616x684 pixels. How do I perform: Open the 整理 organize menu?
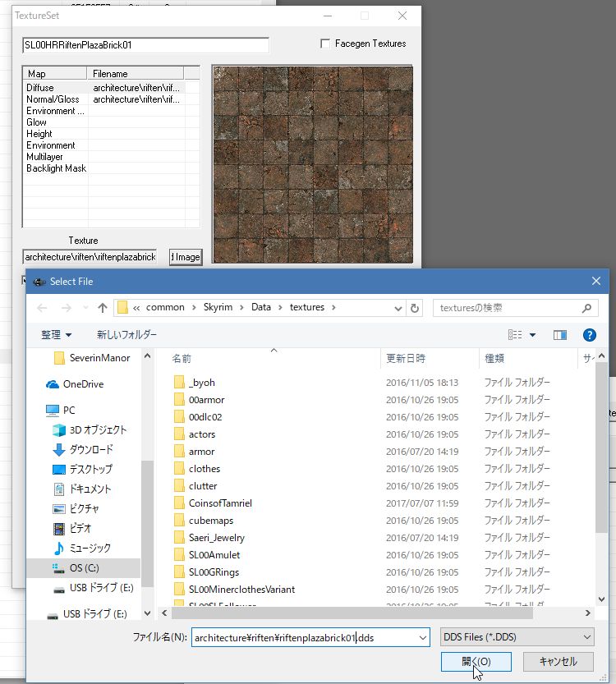click(57, 334)
